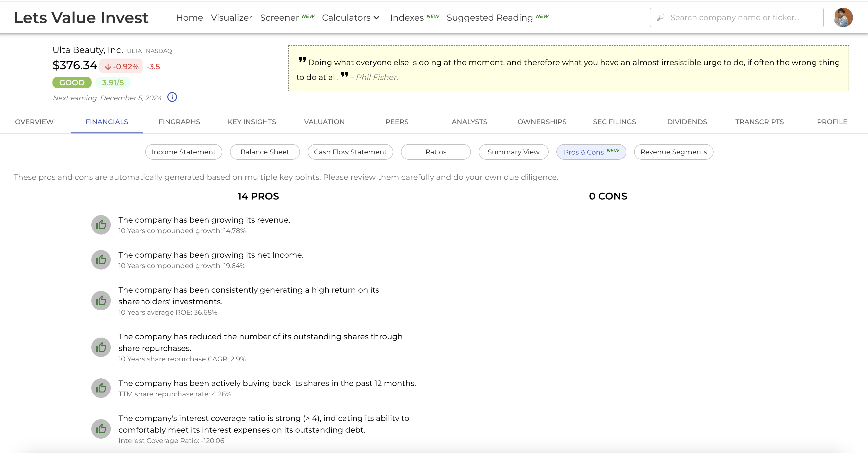Open the TRANSCRIPTS tab
This screenshot has width=868, height=453.
[x=759, y=122]
